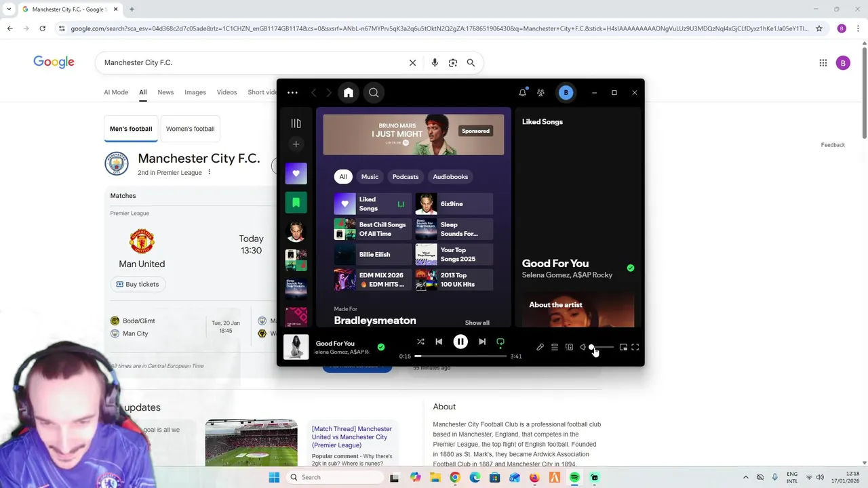Collapse Your Library icon in sidebar
868x488 pixels.
(296, 123)
